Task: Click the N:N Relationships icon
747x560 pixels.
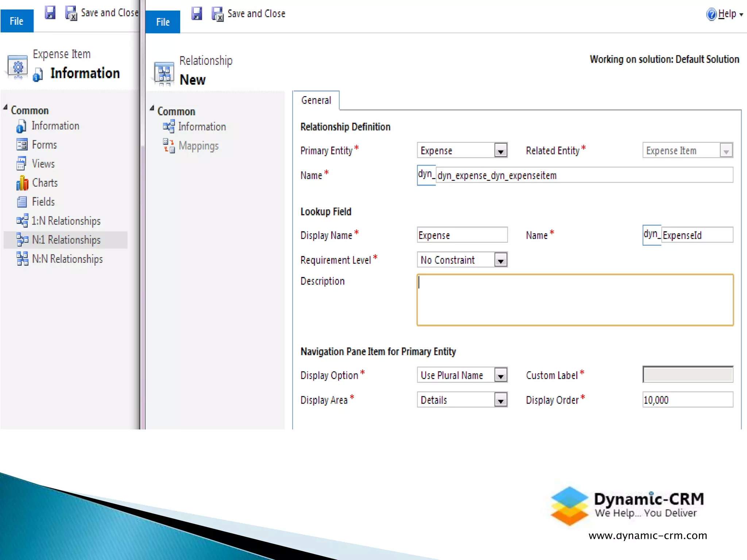Action: tap(22, 258)
